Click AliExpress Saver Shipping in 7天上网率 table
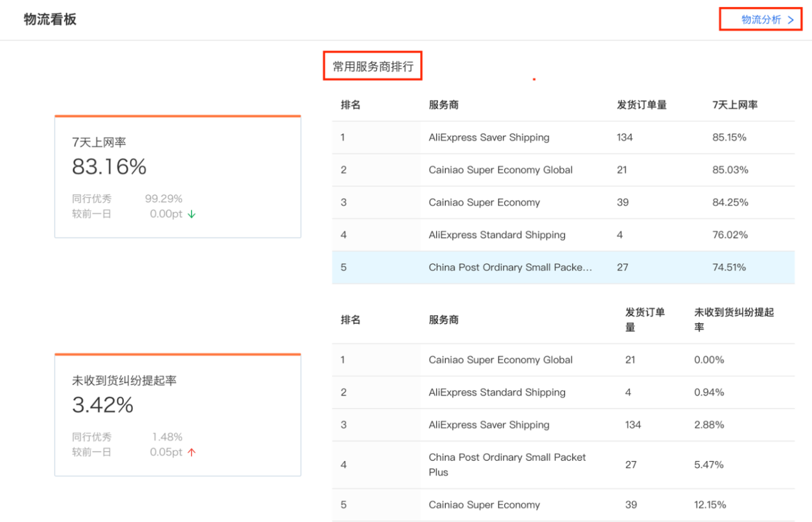Image resolution: width=812 pixels, height=522 pixels. [x=489, y=138]
